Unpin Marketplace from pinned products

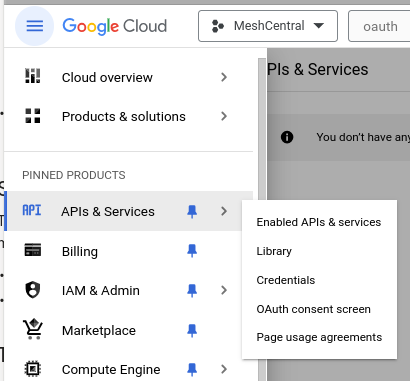192,330
